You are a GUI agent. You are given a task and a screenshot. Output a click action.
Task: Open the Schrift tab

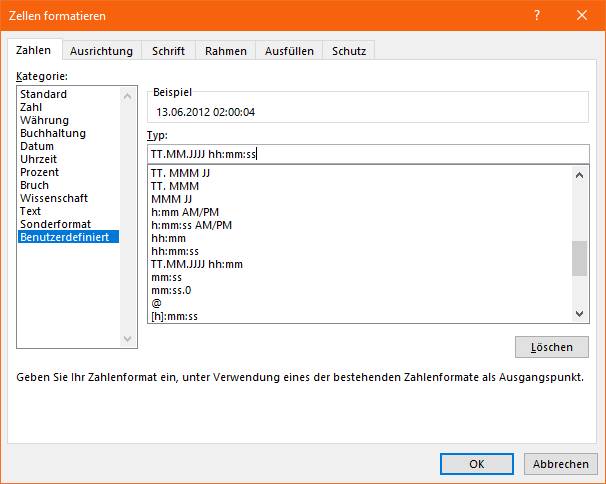point(168,51)
